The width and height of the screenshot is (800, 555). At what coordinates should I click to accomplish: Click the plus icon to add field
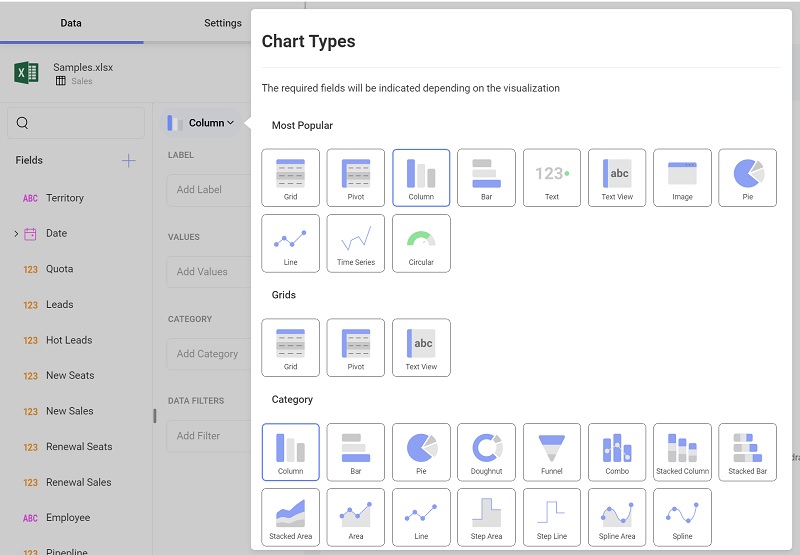point(128,160)
